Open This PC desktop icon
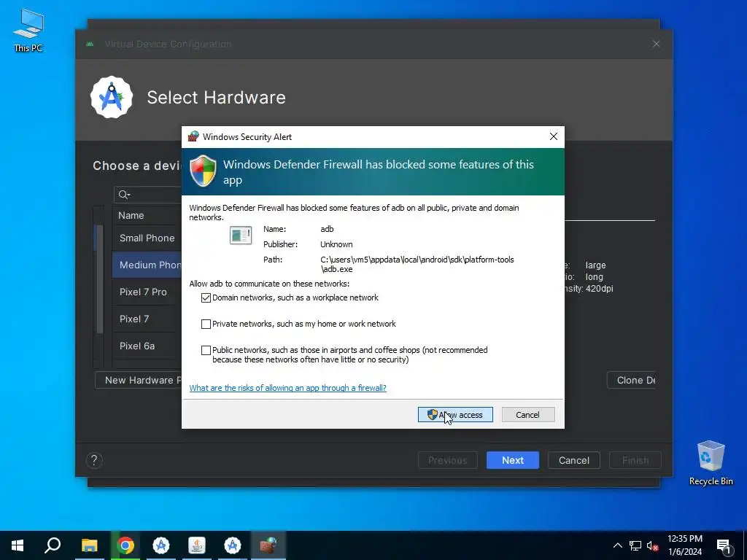 [28, 30]
